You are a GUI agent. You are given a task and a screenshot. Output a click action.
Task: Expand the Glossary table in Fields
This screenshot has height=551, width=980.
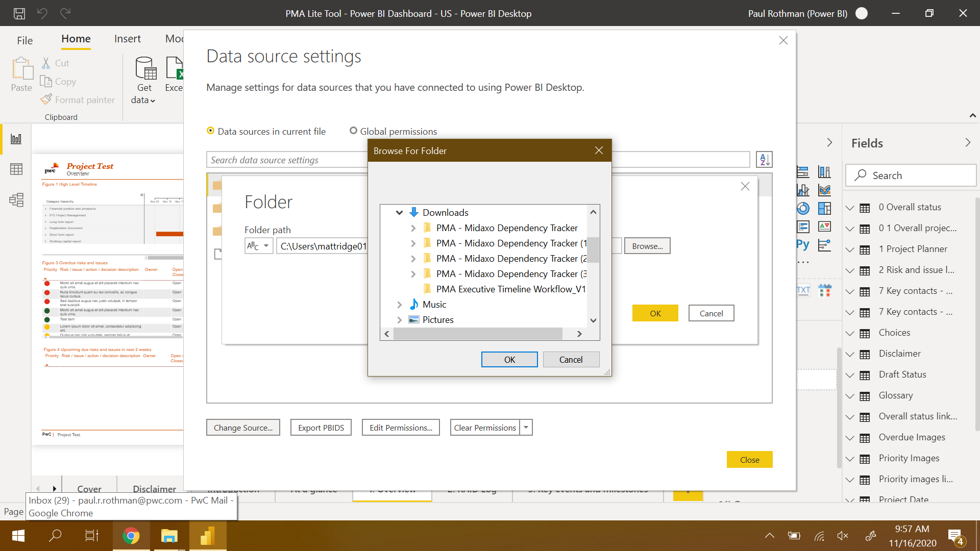tap(850, 396)
